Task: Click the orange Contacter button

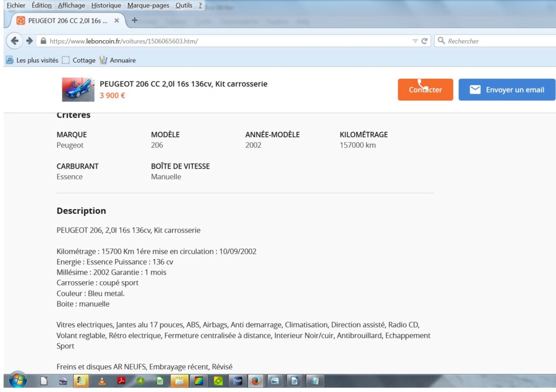Action: click(x=425, y=90)
